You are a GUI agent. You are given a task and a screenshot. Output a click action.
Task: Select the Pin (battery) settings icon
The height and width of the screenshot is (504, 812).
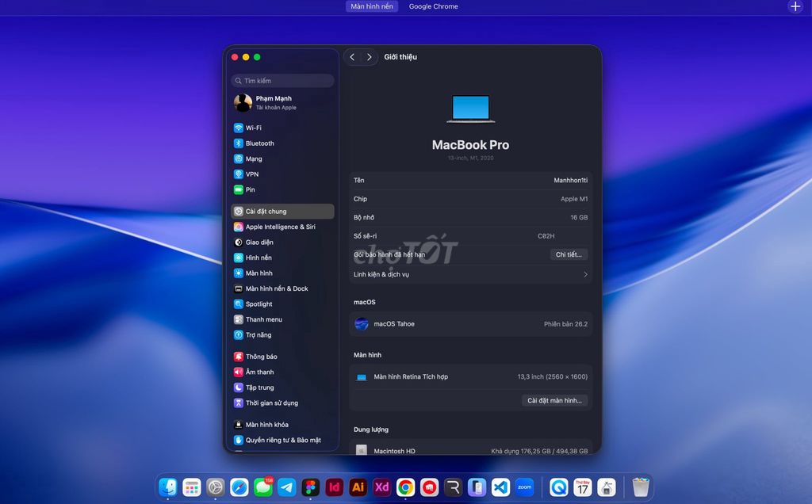(x=248, y=189)
